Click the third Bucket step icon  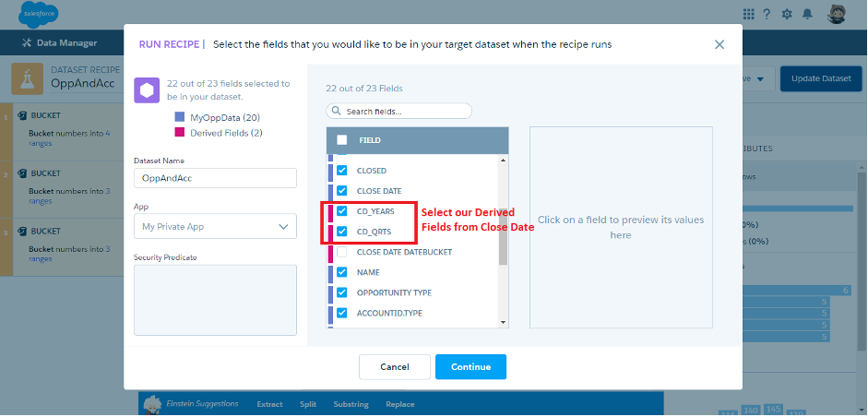point(22,231)
